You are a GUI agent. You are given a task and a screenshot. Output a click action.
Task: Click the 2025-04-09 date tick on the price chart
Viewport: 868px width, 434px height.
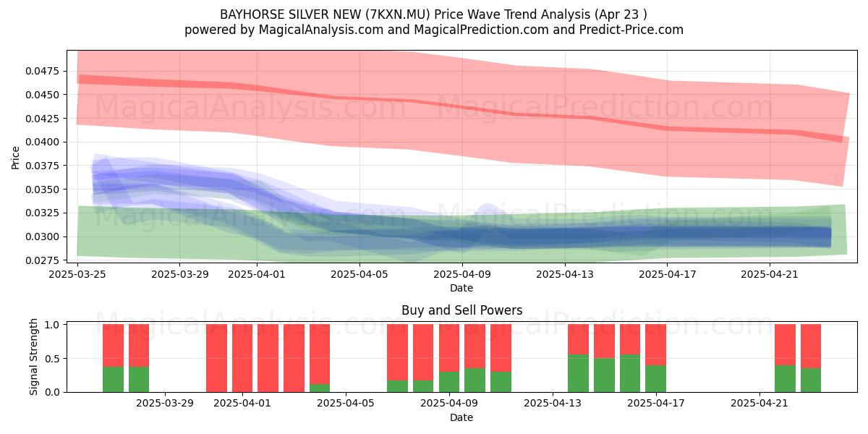click(461, 274)
